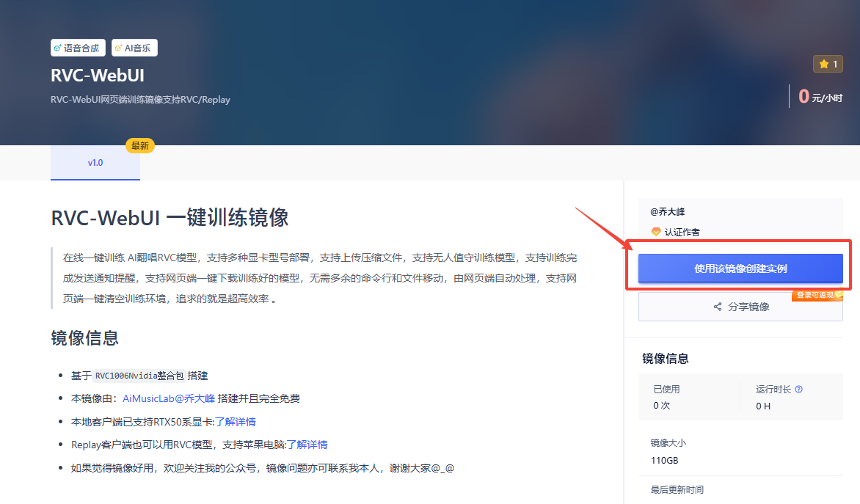Click the RVC-WebUI 一键训练镜像 heading
Viewport: 860px width, 504px height.
[x=170, y=218]
